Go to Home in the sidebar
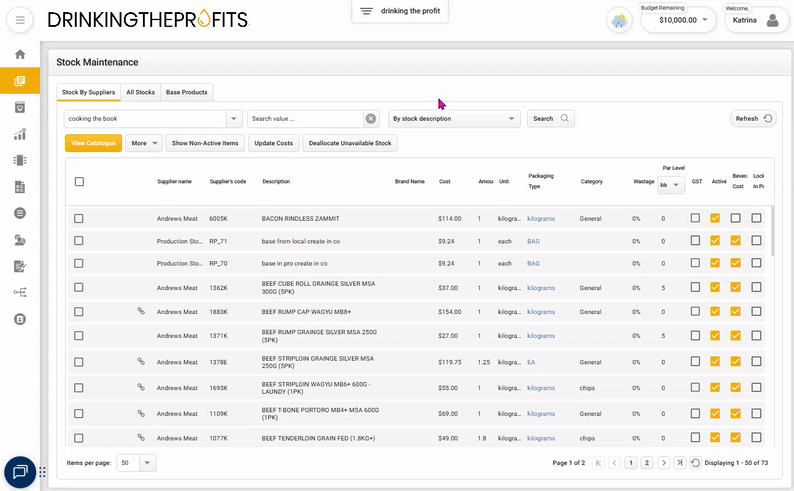Screen dimensions: 794x491 click(20, 54)
